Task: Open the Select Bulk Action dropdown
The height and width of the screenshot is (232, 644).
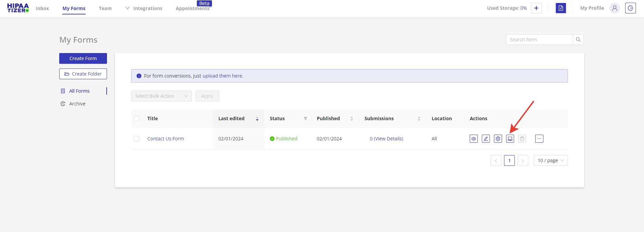Action: pos(161,96)
